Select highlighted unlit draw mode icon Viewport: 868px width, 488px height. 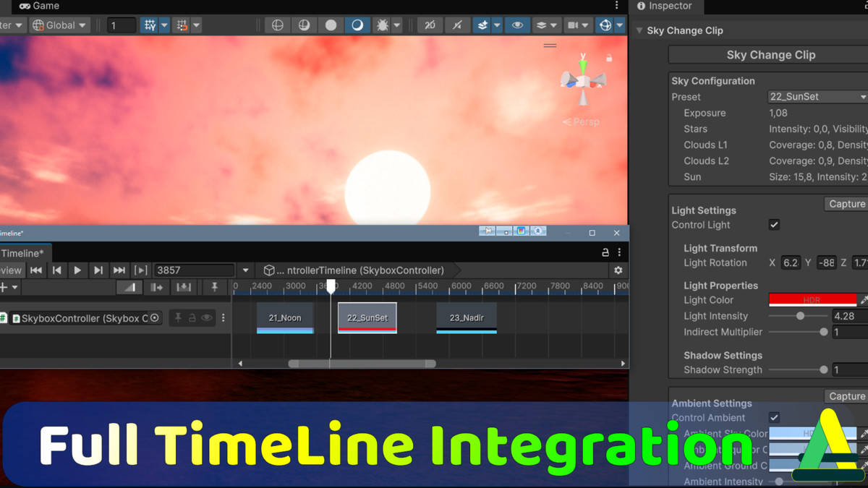(357, 25)
